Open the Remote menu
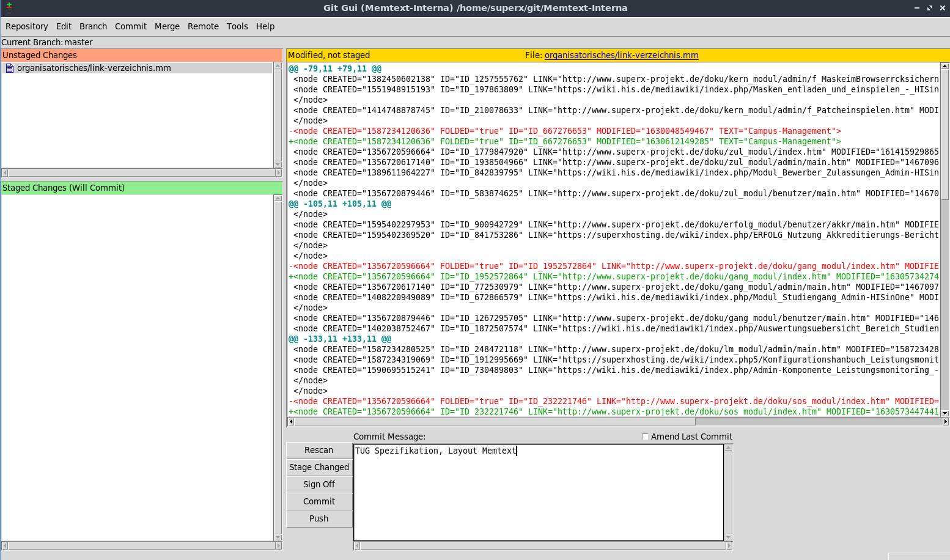 203,26
